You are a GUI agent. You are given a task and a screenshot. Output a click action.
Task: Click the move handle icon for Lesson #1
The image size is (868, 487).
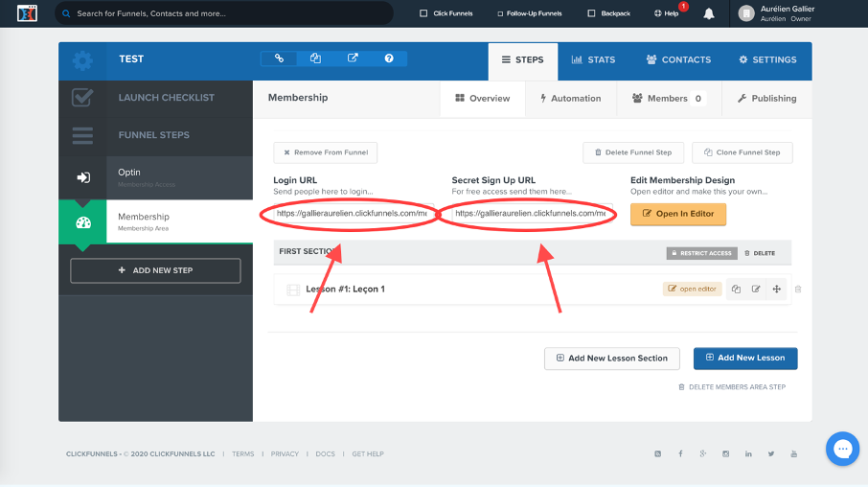[x=777, y=290]
